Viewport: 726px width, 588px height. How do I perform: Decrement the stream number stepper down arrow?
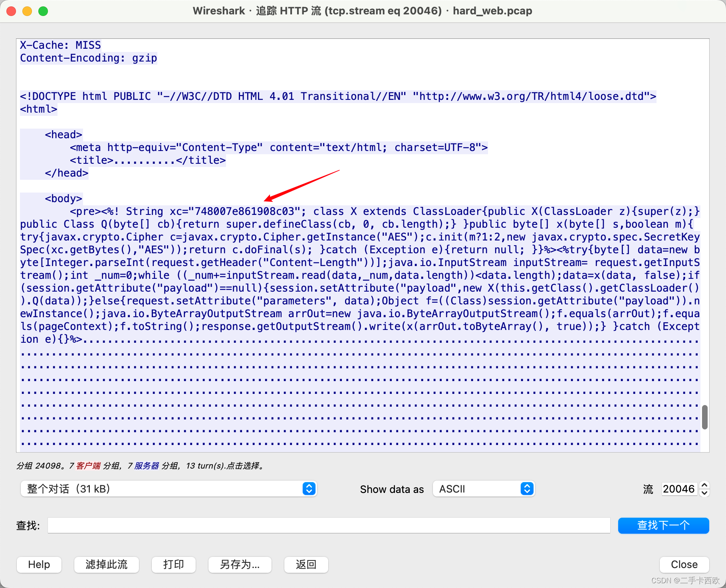coord(705,493)
